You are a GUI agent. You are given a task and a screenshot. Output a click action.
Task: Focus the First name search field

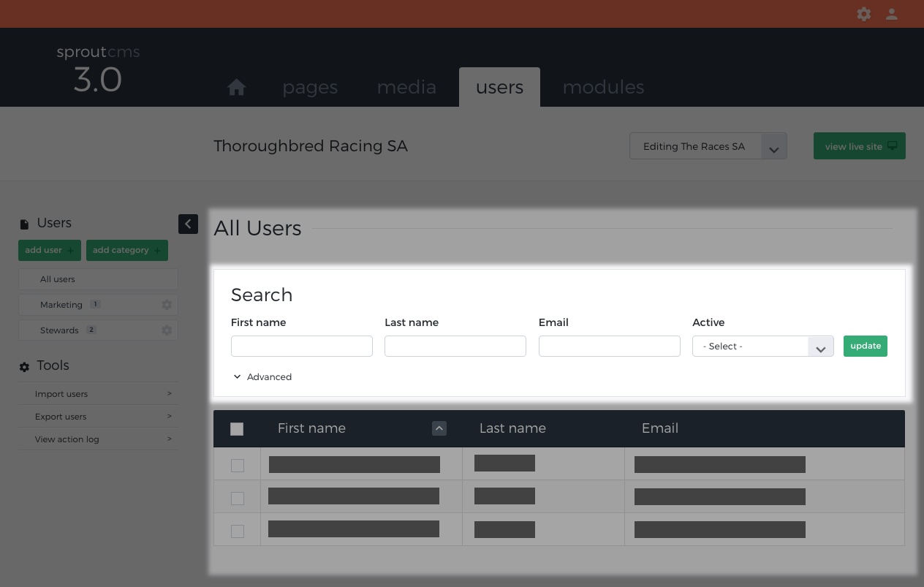click(302, 346)
